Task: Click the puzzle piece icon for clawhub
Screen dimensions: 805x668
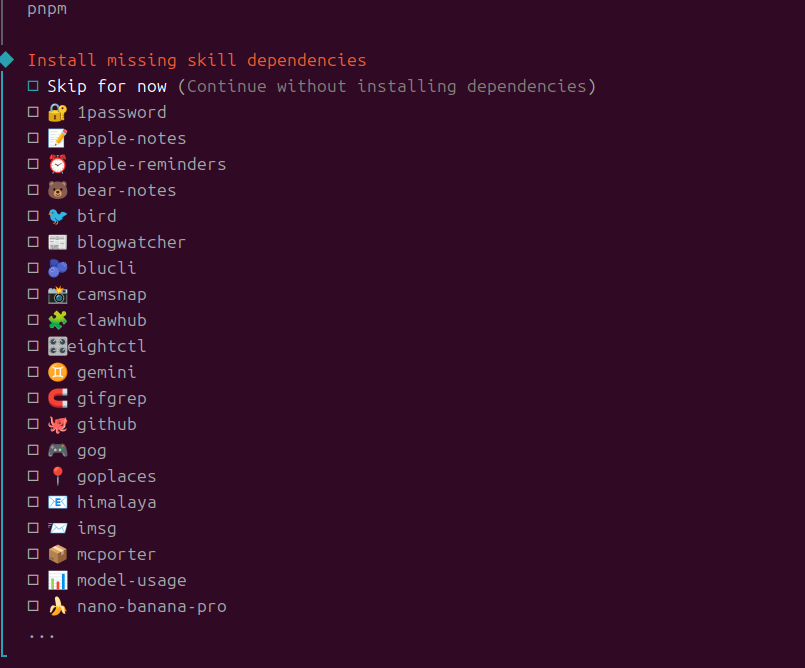Action: tap(57, 320)
